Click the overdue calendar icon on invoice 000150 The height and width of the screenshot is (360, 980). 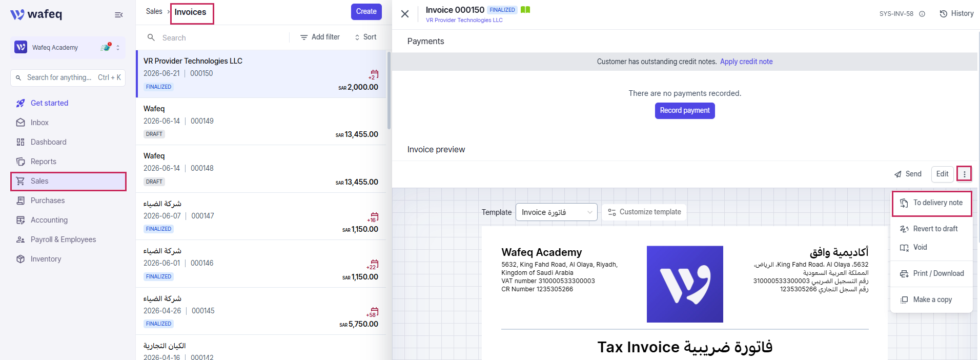[374, 75]
